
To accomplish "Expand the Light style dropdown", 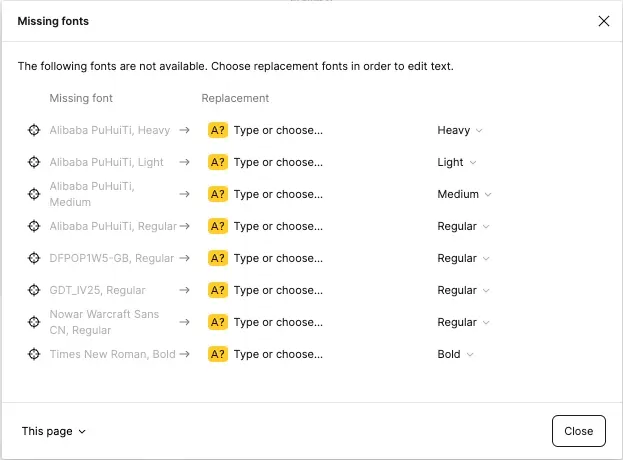I will [x=457, y=162].
